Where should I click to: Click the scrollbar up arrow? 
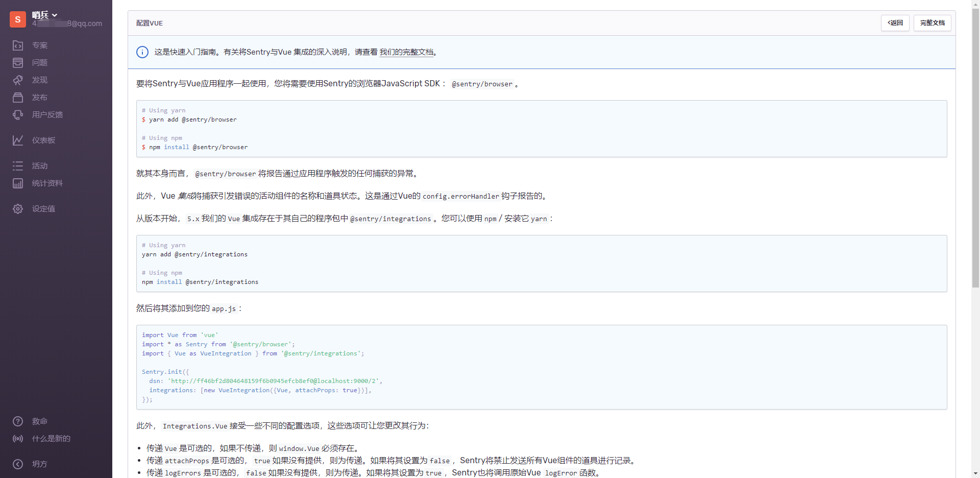click(x=975, y=4)
